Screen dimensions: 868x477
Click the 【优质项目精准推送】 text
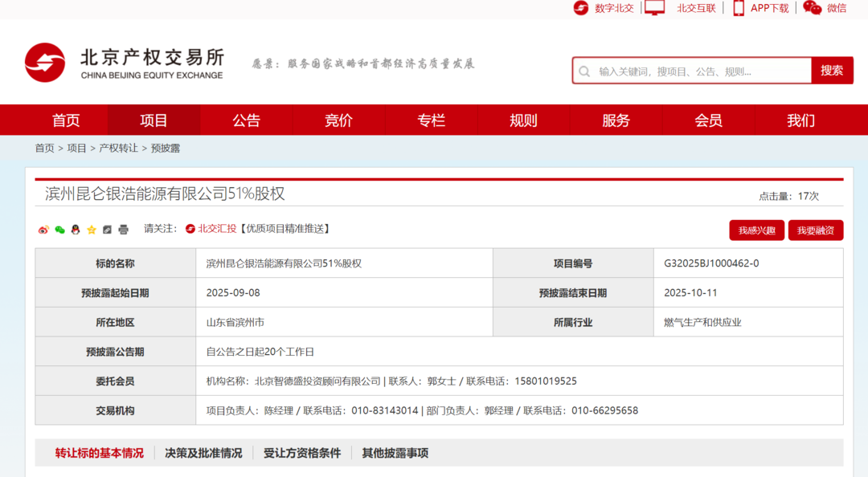pyautogui.click(x=285, y=229)
